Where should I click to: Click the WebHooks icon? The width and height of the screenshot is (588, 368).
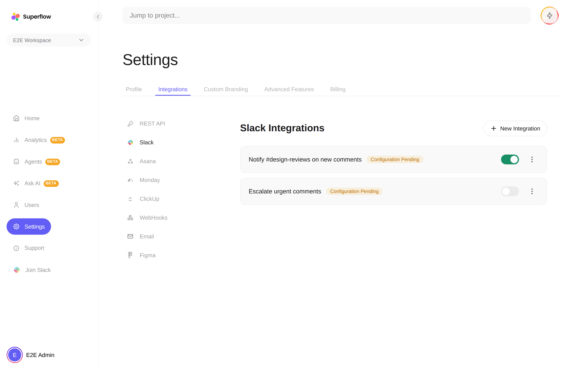click(130, 218)
